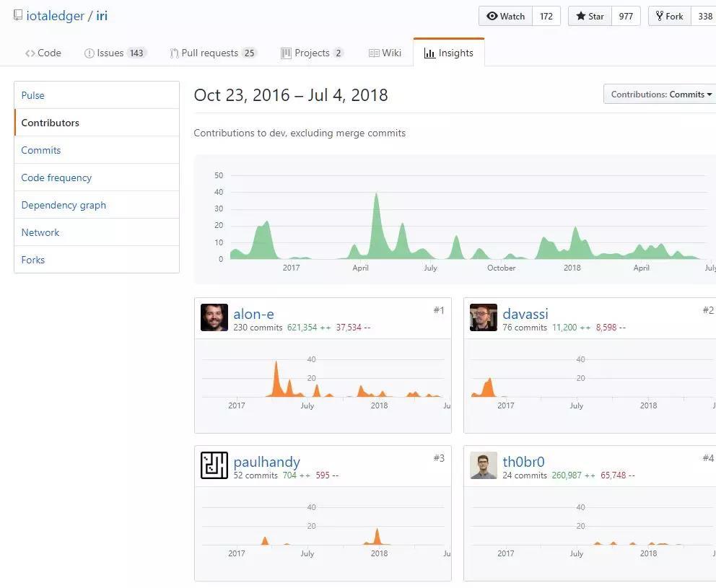
Task: Open Contributions: Commits dropdown
Action: pos(660,94)
